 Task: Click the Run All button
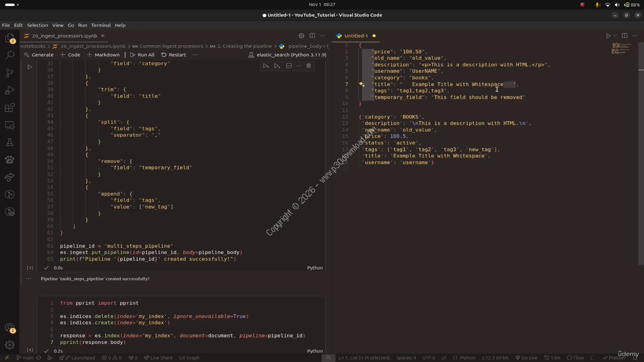(x=142, y=55)
